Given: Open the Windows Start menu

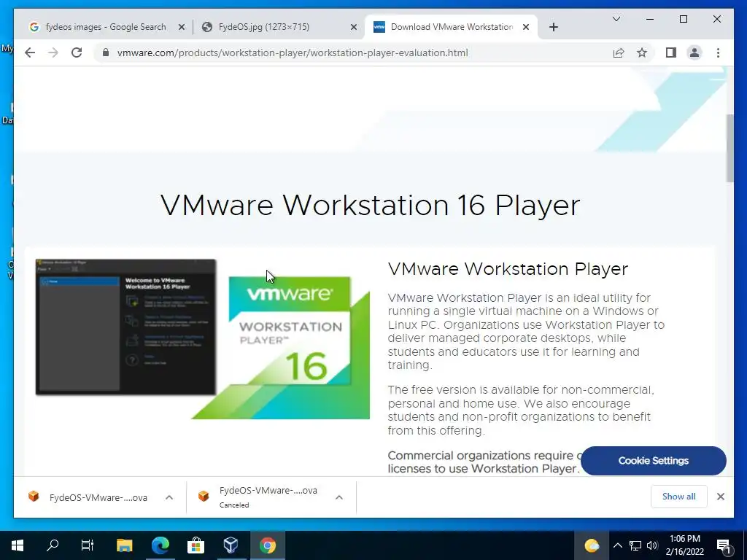Looking at the screenshot, I should pyautogui.click(x=18, y=545).
